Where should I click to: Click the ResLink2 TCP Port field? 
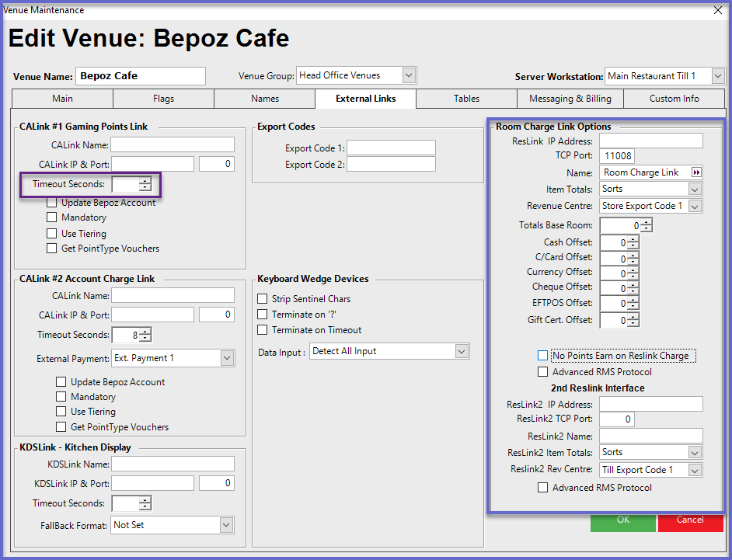click(617, 419)
